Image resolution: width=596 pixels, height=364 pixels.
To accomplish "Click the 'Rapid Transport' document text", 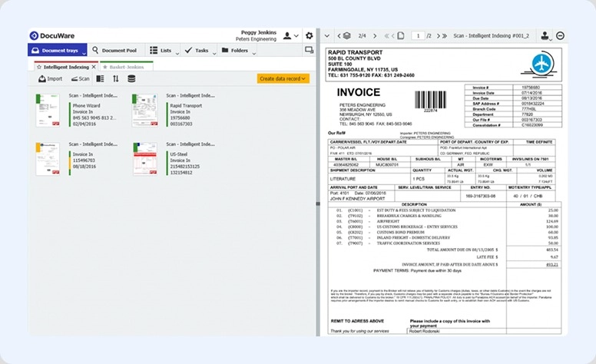I will (x=186, y=106).
